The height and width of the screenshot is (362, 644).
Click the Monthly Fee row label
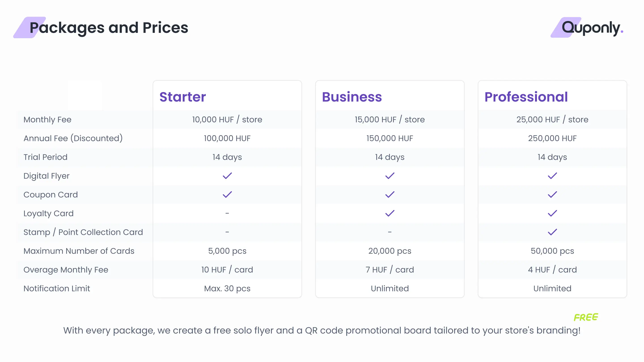coord(47,119)
